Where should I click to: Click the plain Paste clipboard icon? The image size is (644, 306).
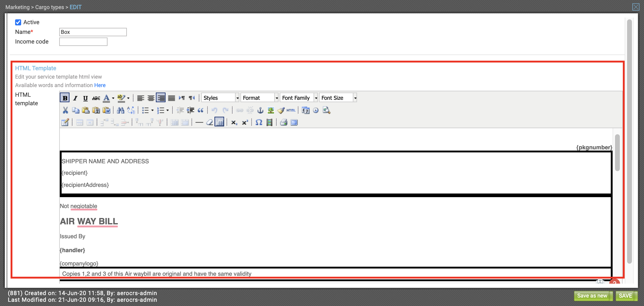(86, 110)
